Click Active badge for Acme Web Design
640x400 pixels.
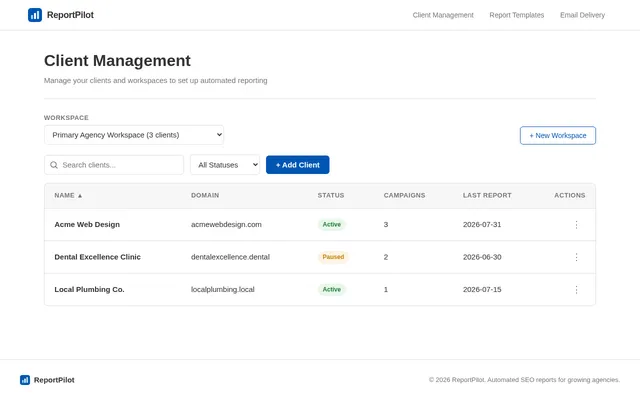click(x=331, y=224)
